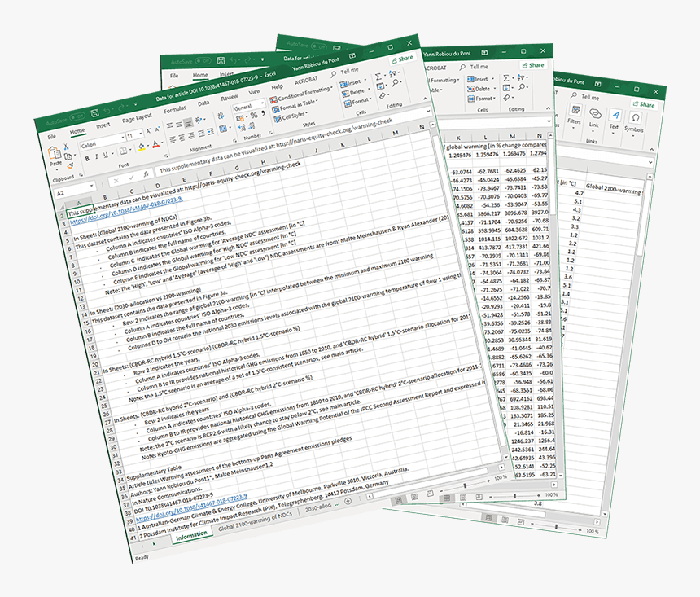The image size is (700, 597).
Task: Expand the formula bar in the front window
Action: (x=427, y=111)
